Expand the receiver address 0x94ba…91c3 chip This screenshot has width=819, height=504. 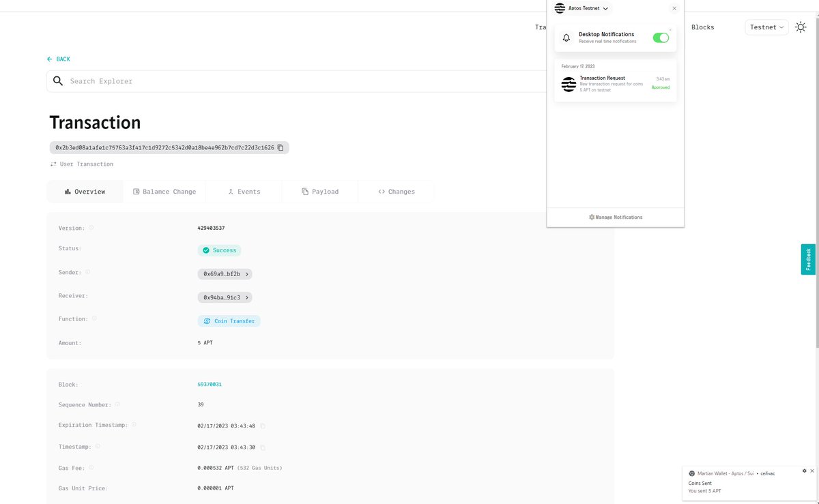pos(225,297)
